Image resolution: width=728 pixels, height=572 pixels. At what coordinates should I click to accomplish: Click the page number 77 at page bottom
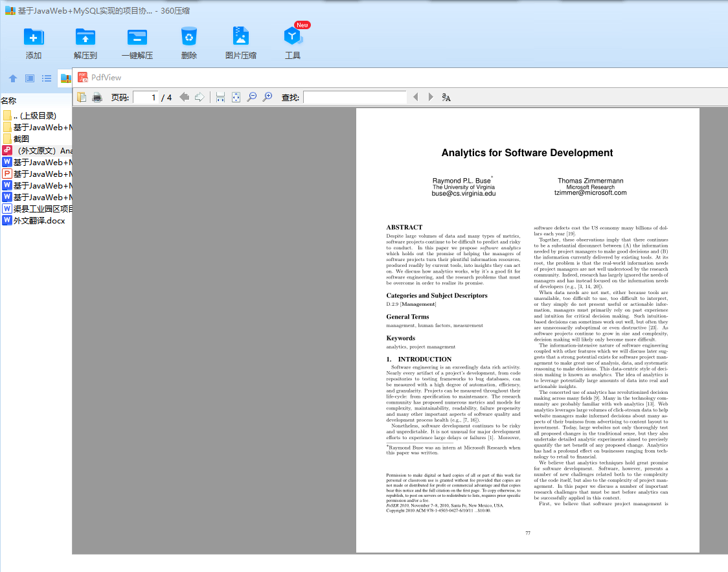coord(528,533)
